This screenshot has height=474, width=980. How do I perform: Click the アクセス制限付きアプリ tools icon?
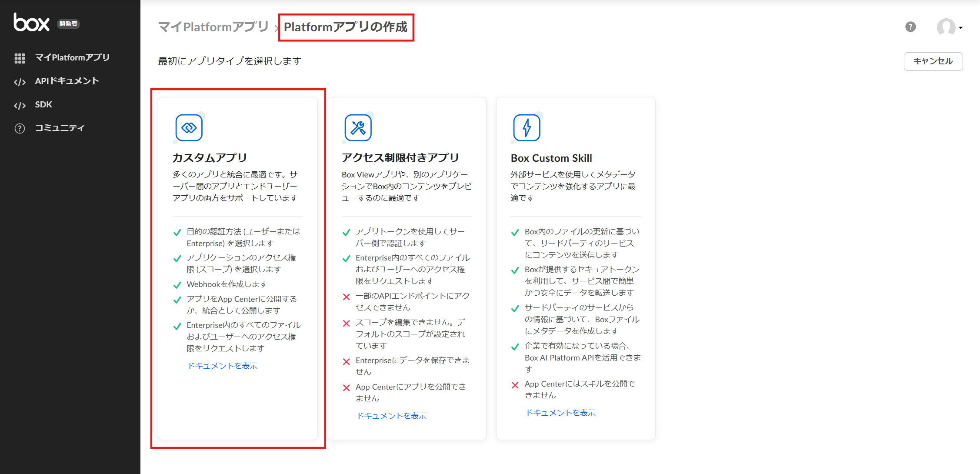[358, 128]
